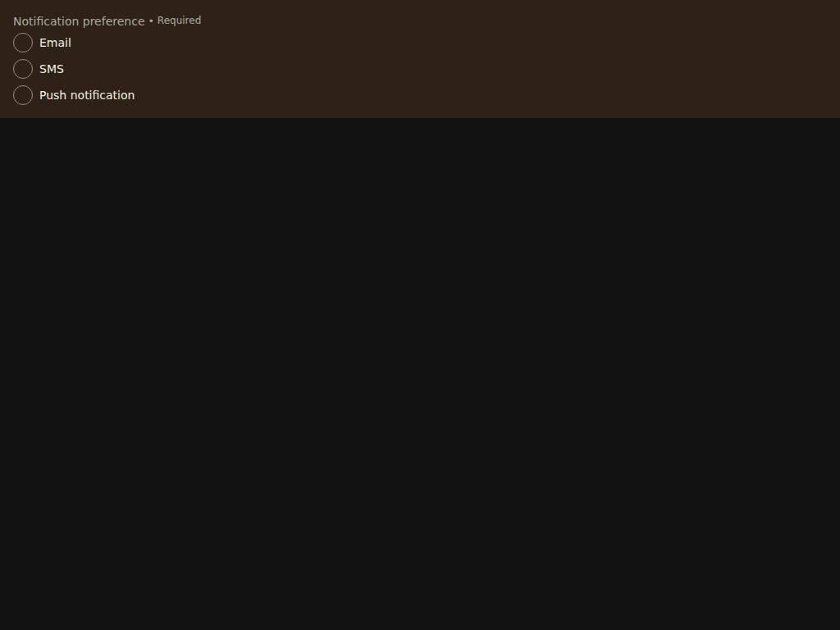Select the Email radio button
Screen dimensions: 840x630
pyautogui.click(x=23, y=43)
